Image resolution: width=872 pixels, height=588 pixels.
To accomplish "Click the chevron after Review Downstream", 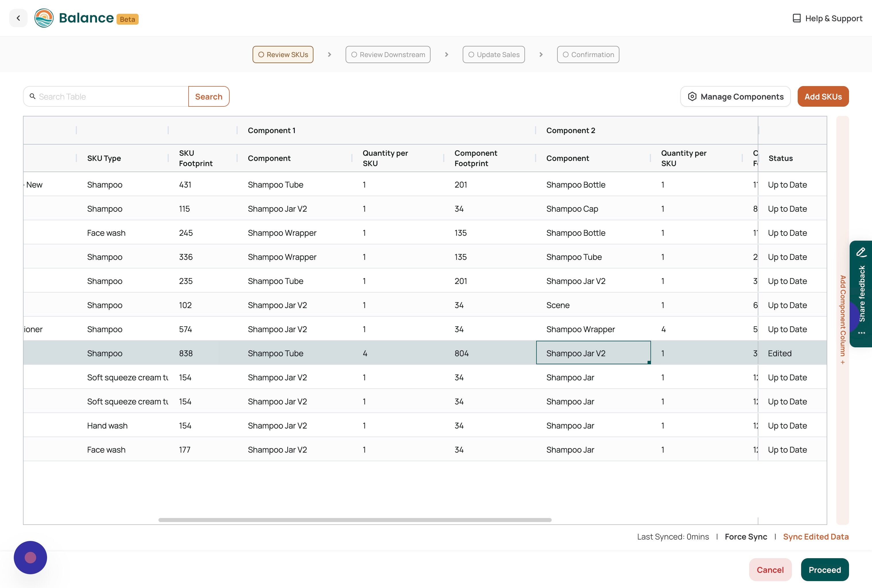I will 447,54.
